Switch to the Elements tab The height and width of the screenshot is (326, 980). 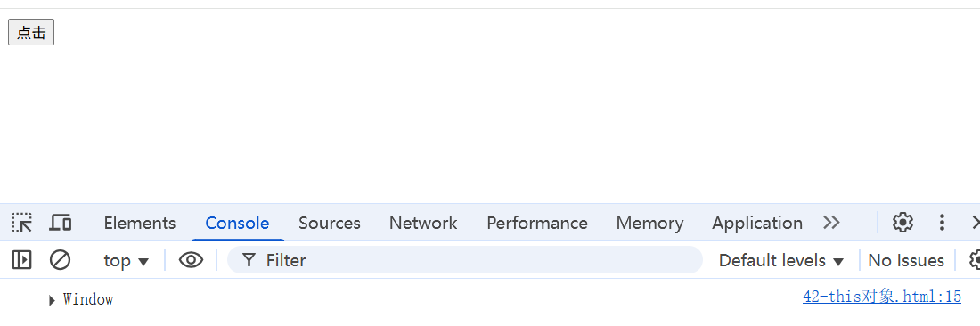(x=139, y=223)
